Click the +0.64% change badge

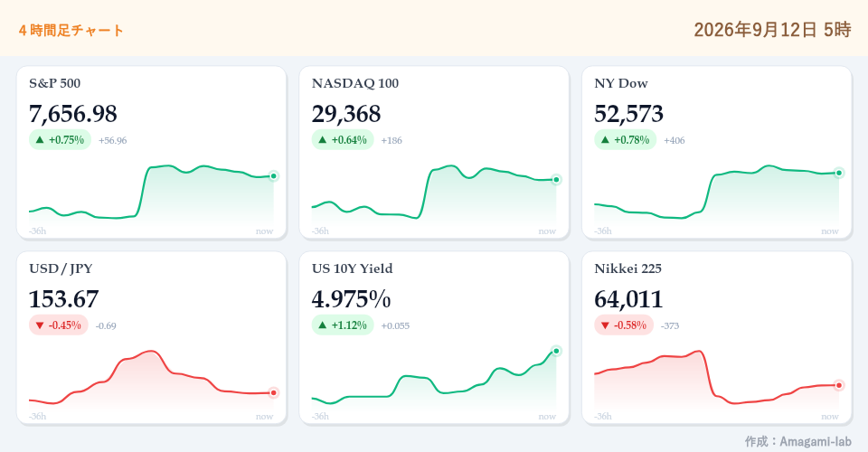coord(343,140)
